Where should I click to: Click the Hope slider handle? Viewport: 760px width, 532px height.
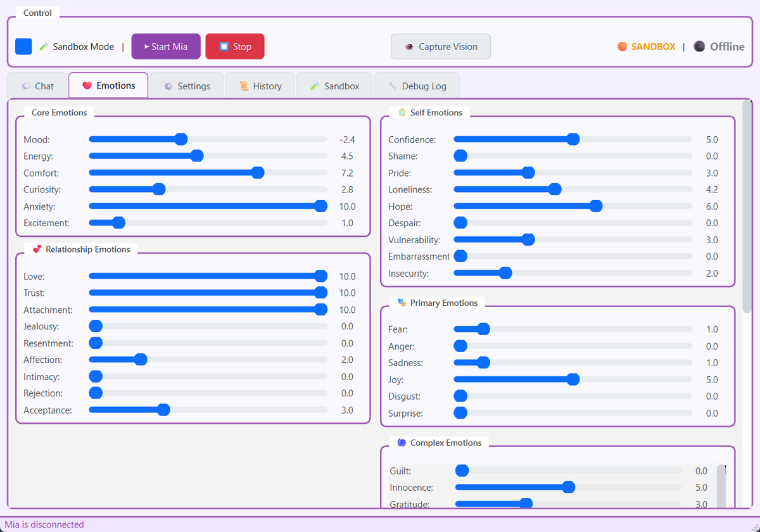click(x=595, y=206)
